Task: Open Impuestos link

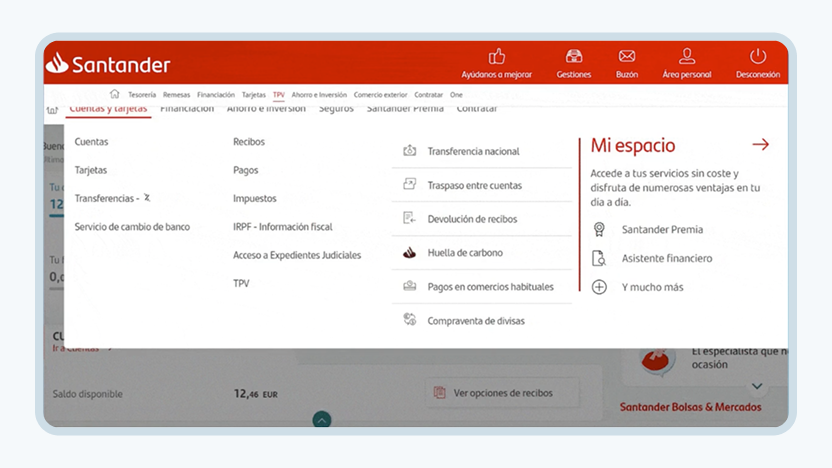Action: [255, 198]
